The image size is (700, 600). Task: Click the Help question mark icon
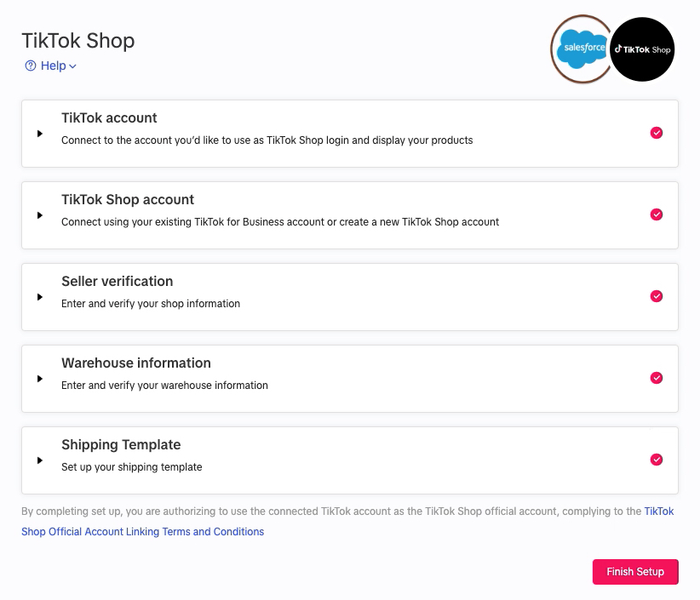tap(31, 66)
